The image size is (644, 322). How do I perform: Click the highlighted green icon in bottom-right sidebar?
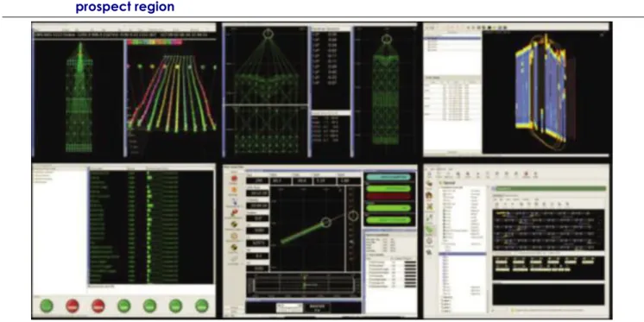coord(429,230)
